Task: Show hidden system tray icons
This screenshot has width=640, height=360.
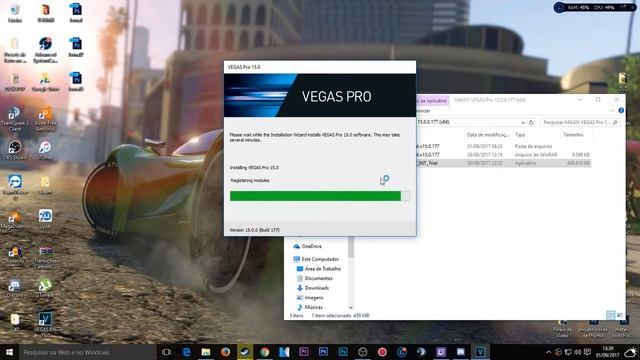Action: click(x=548, y=352)
